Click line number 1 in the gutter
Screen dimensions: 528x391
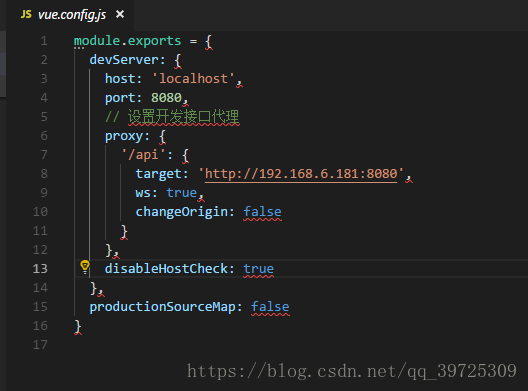[x=44, y=41]
